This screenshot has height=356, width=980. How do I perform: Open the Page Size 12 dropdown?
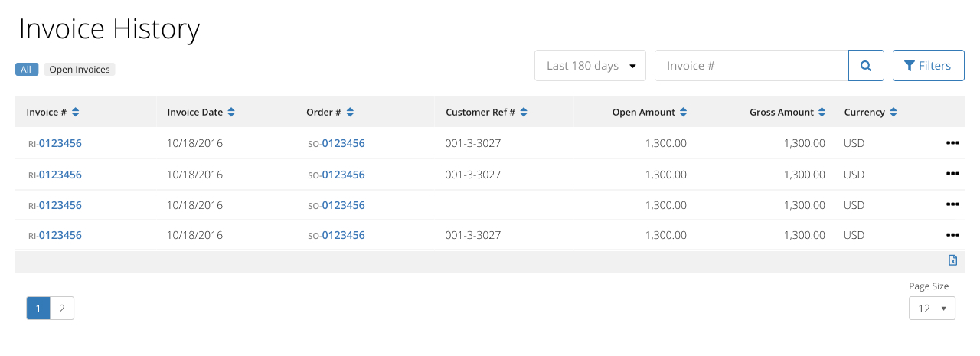pos(932,309)
